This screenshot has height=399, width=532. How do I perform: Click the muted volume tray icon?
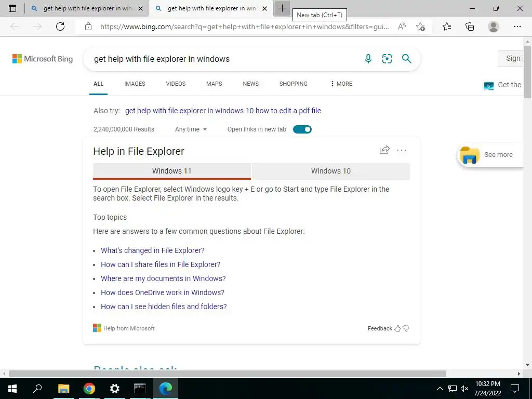pos(464,389)
